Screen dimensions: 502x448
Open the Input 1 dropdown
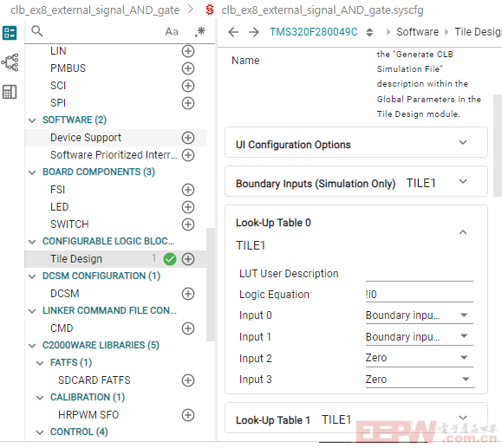point(419,336)
